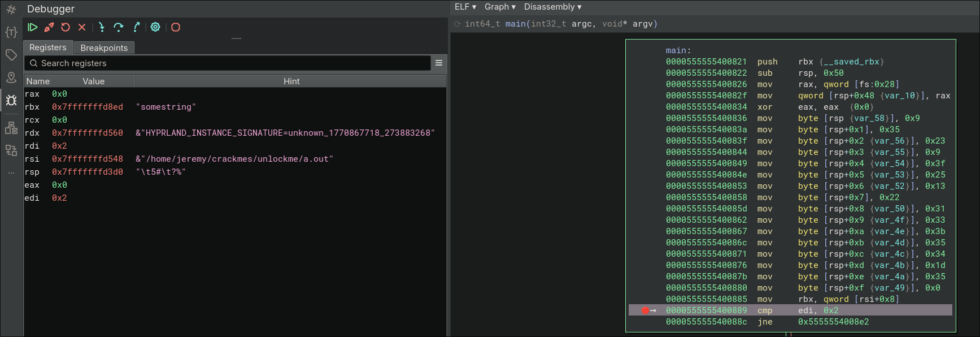980x337 pixels.
Task: Open the ELF view dropdown
Action: click(x=465, y=7)
